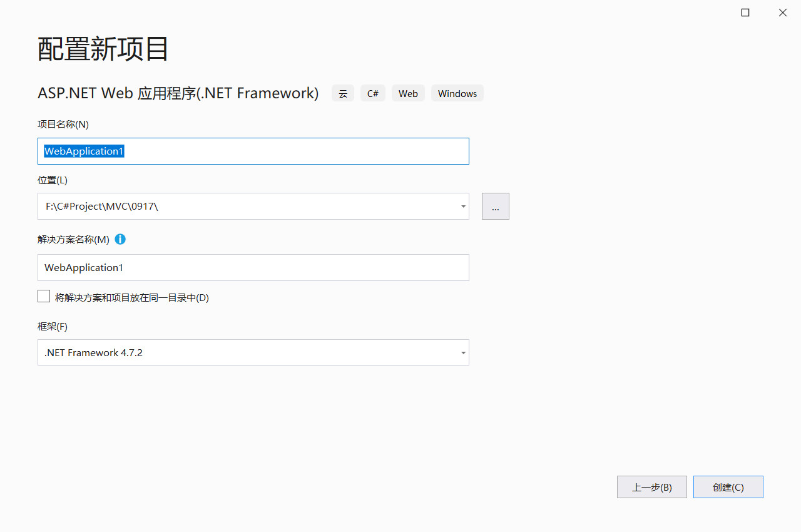Click into the 解决方案名称 text field

(x=253, y=267)
